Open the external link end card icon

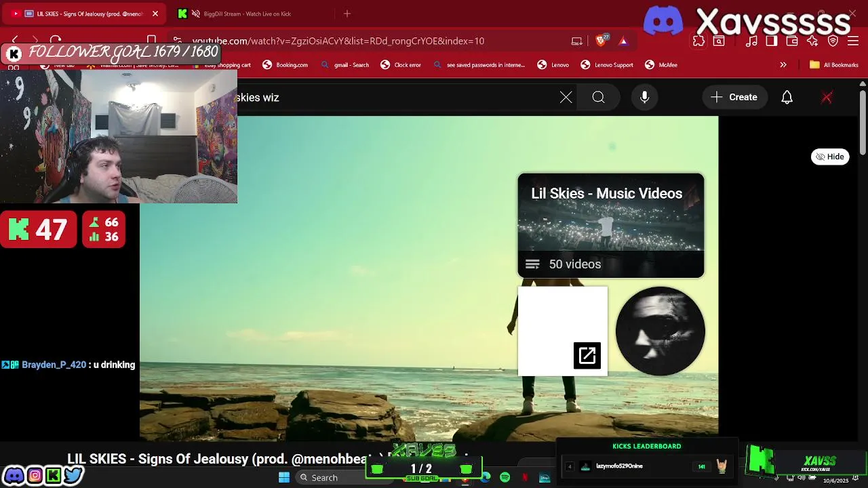tap(587, 356)
